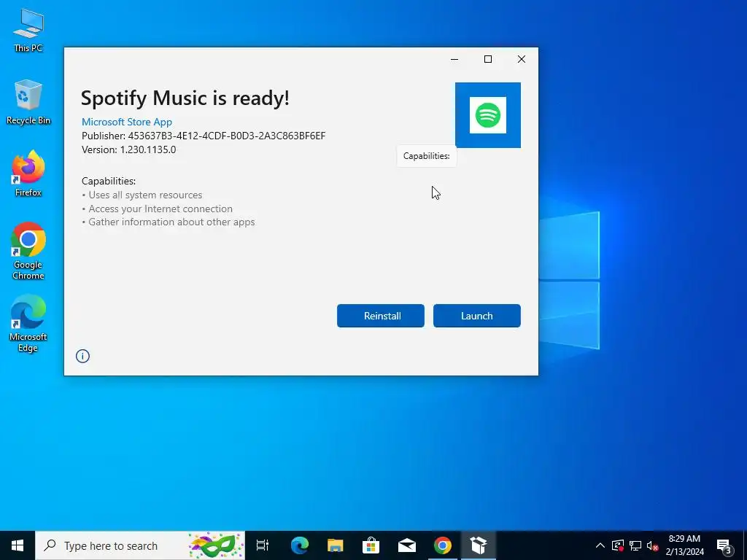
Task: Click the carnival mask search highlight icon
Action: [x=216, y=545]
